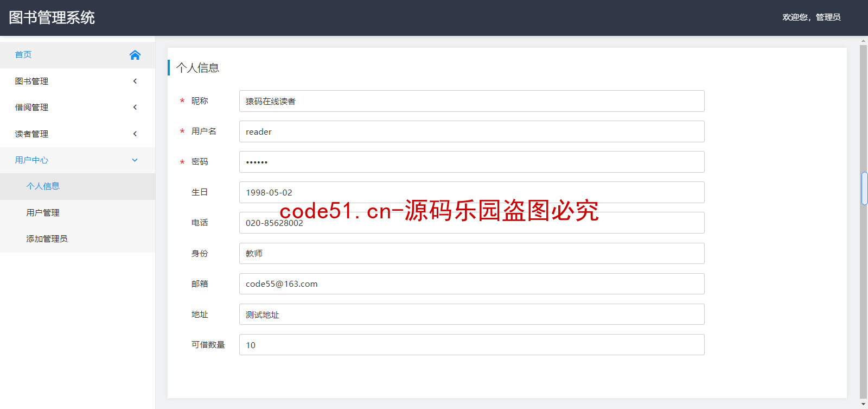868x409 pixels.
Task: Open the 借阅管理 menu
Action: pos(78,108)
